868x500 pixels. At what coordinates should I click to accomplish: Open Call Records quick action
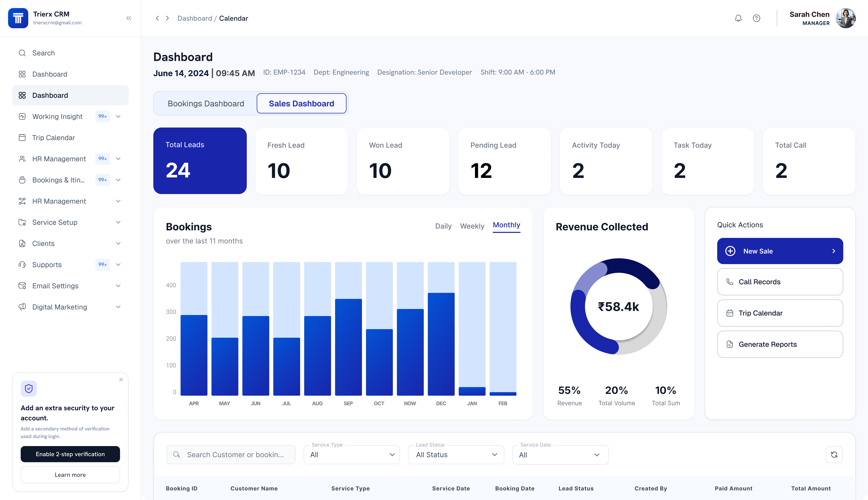point(780,282)
